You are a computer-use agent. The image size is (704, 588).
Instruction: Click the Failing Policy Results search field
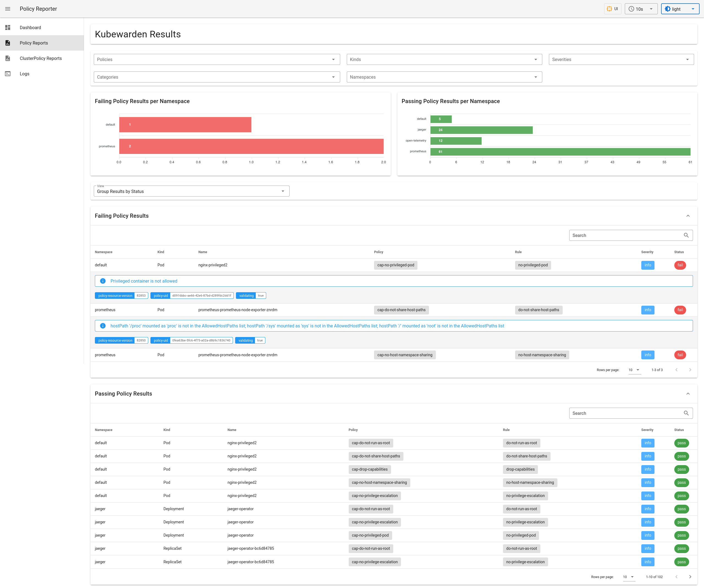point(626,235)
